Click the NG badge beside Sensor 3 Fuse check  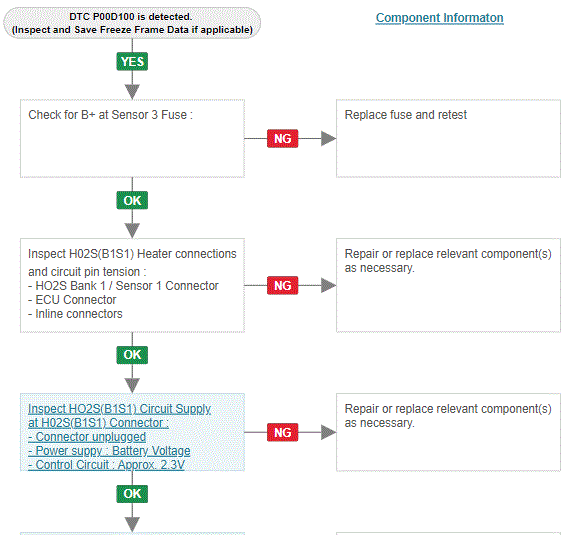(x=283, y=138)
